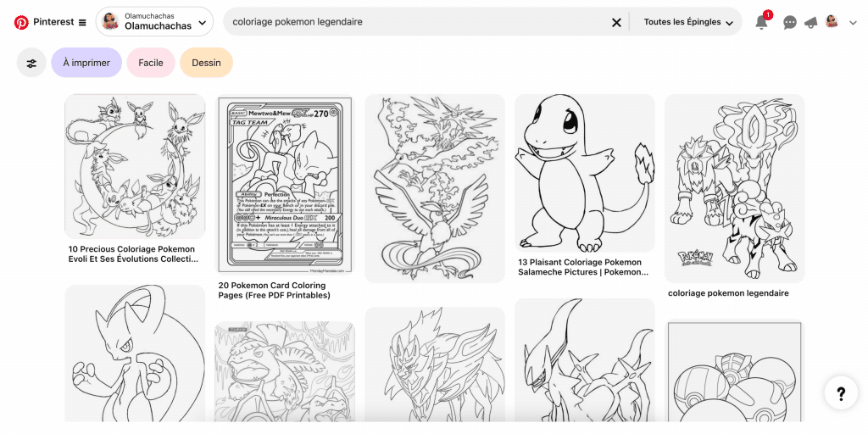The height and width of the screenshot is (434, 868).
Task: Open the Zacian coloring pin
Action: click(435, 364)
